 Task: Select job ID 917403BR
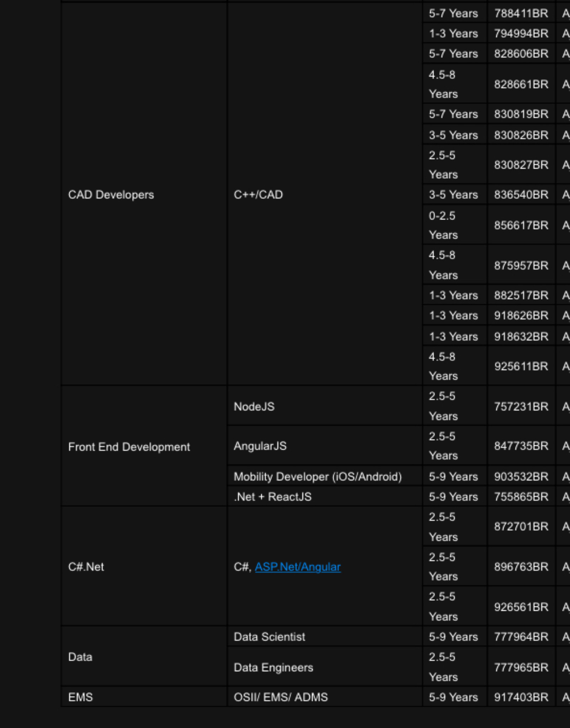pyautogui.click(x=521, y=697)
